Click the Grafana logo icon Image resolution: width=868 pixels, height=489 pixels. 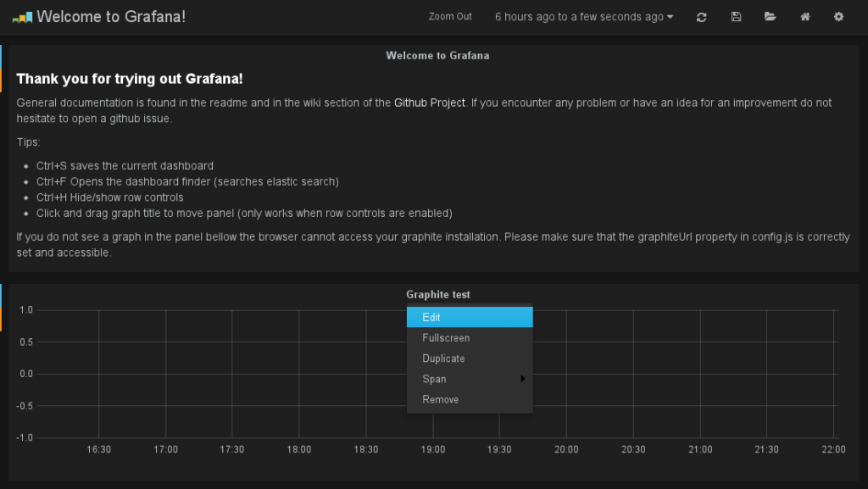(22, 17)
